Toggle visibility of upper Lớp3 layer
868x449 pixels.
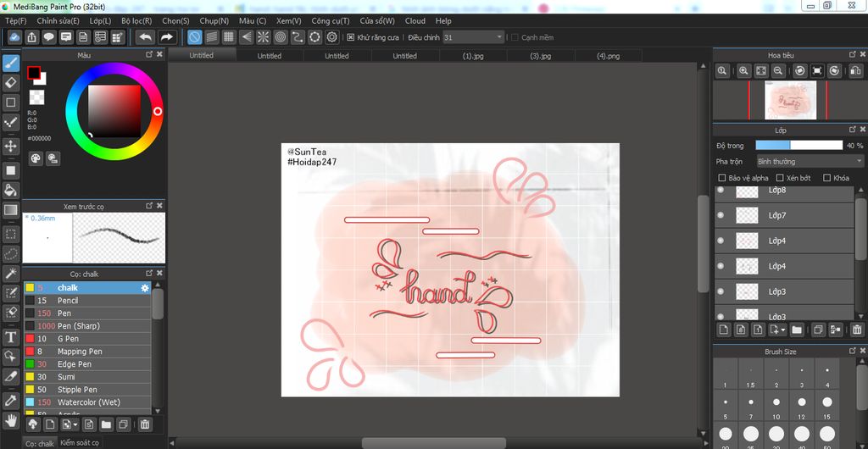[721, 291]
